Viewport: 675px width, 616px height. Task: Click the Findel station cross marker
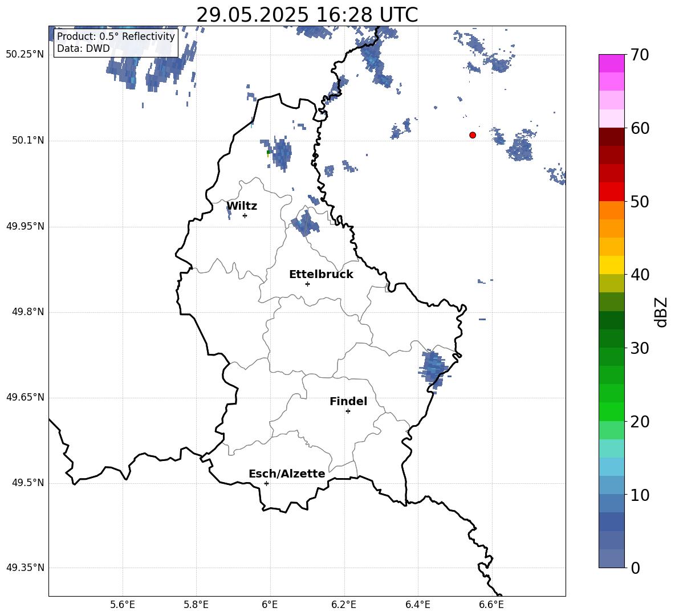(x=348, y=411)
